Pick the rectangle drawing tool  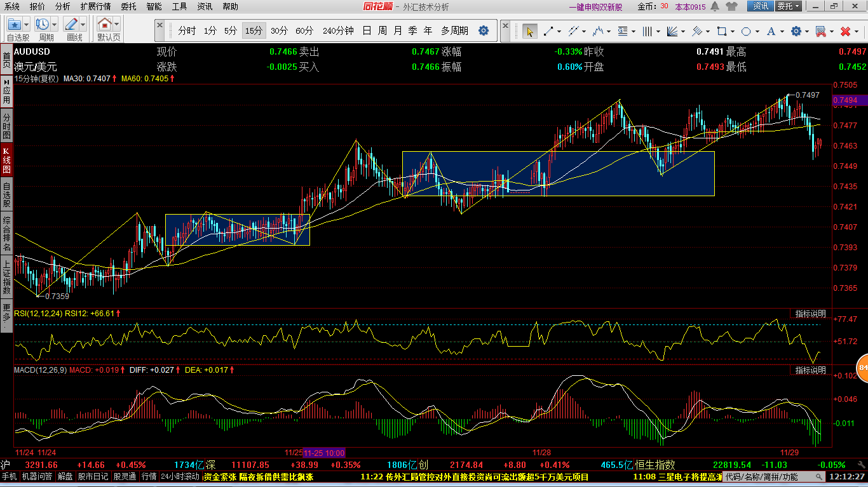point(722,31)
